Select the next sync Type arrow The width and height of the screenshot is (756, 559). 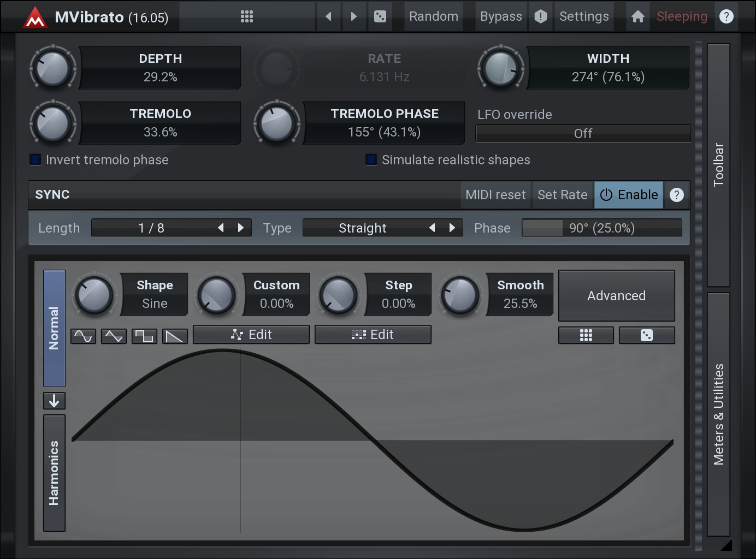(x=452, y=228)
